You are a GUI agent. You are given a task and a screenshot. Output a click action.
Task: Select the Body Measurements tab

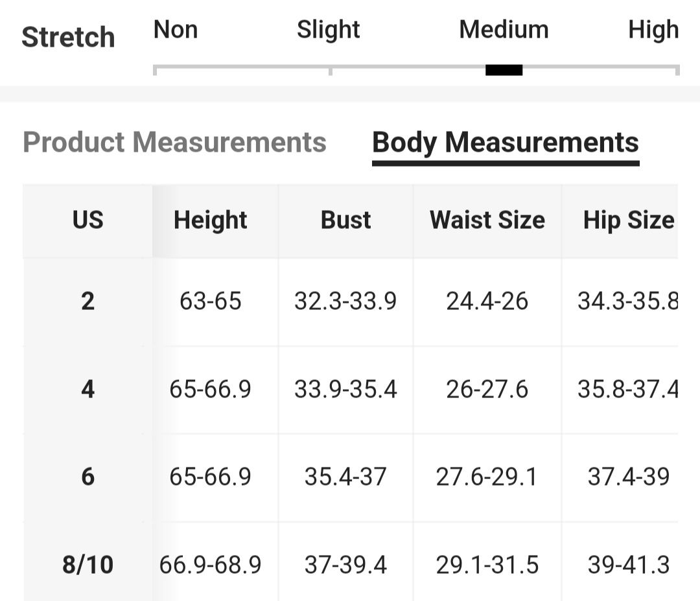tap(506, 143)
